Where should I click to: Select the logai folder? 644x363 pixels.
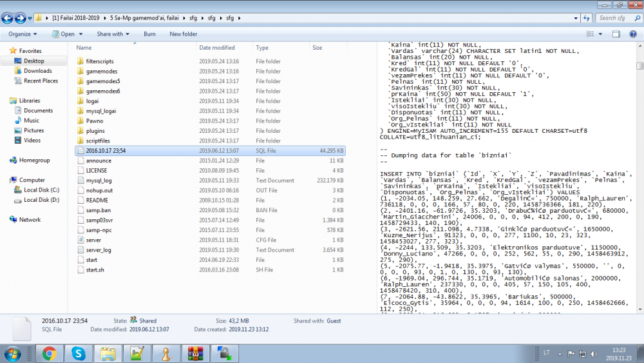point(92,101)
